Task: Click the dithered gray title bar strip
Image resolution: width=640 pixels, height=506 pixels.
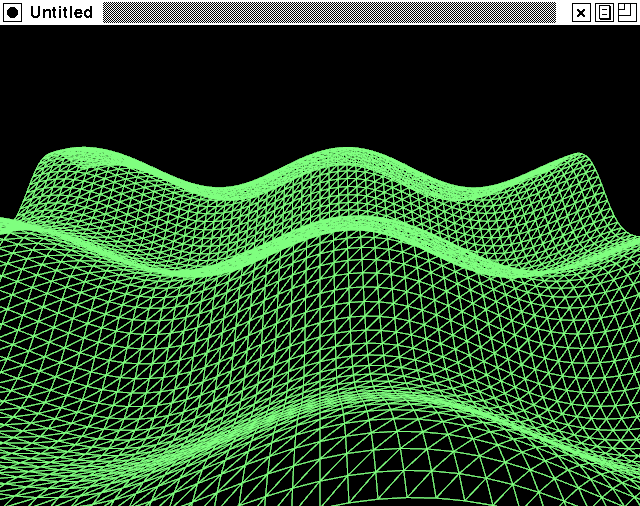Action: [329, 12]
